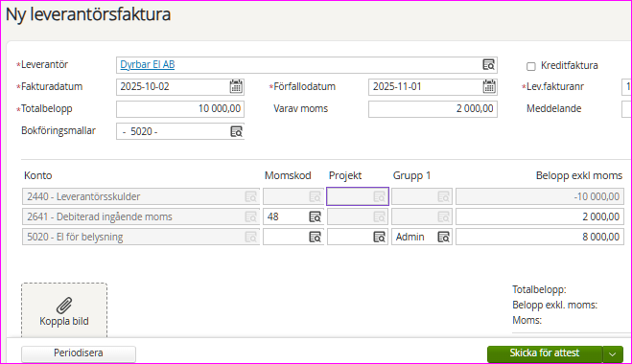
Task: Click Projekt lookup icon on 2641 row
Action: click(379, 216)
